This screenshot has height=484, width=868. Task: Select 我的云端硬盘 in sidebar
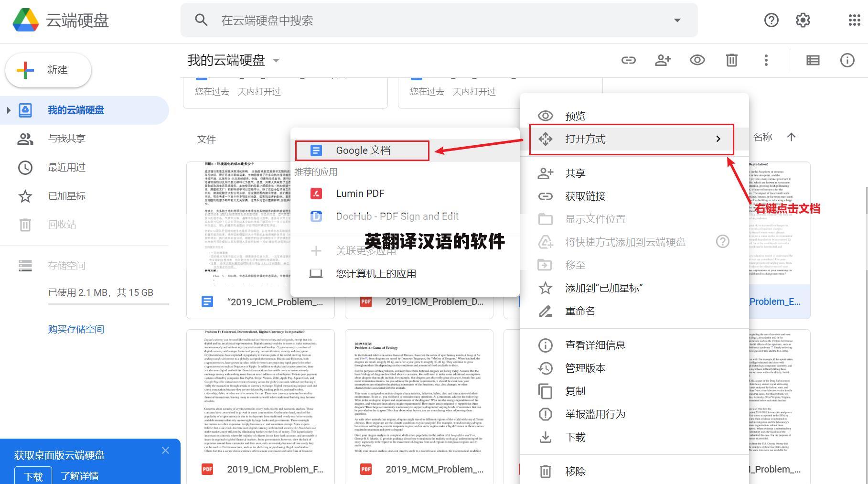(x=85, y=110)
